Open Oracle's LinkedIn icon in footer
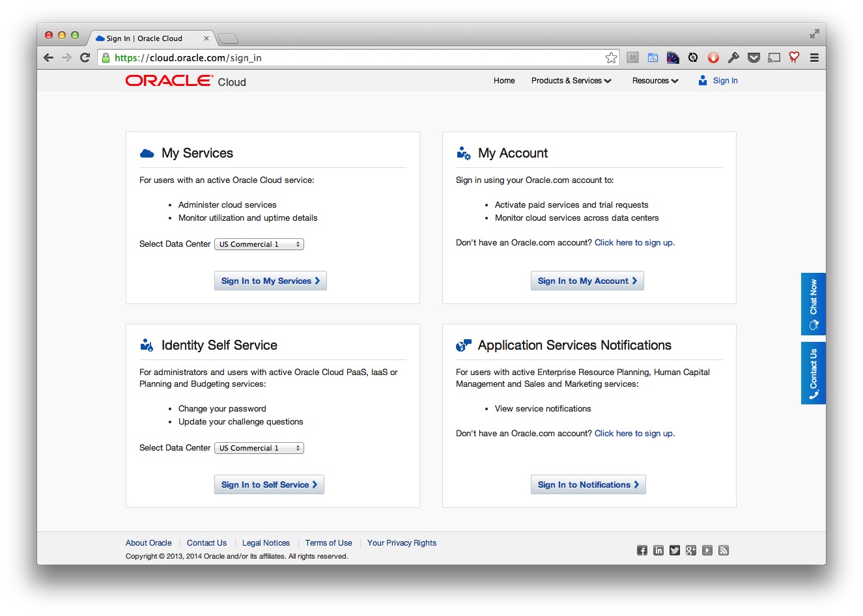Screen dimensions: 863x616 [658, 550]
